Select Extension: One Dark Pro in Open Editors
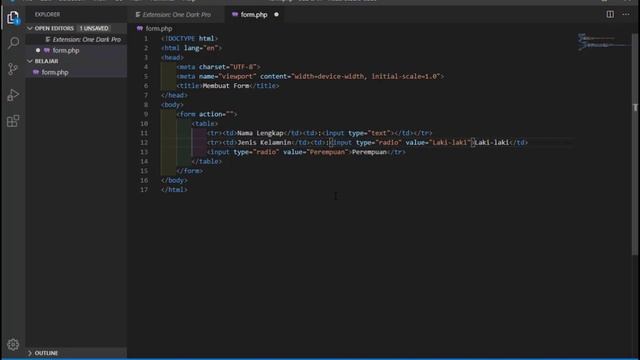The width and height of the screenshot is (640, 360). tap(76, 40)
